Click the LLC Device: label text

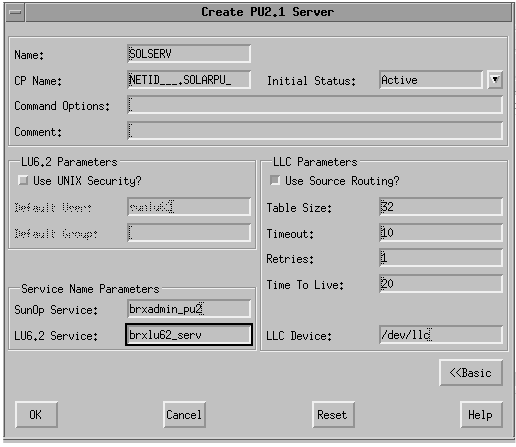pyautogui.click(x=299, y=336)
